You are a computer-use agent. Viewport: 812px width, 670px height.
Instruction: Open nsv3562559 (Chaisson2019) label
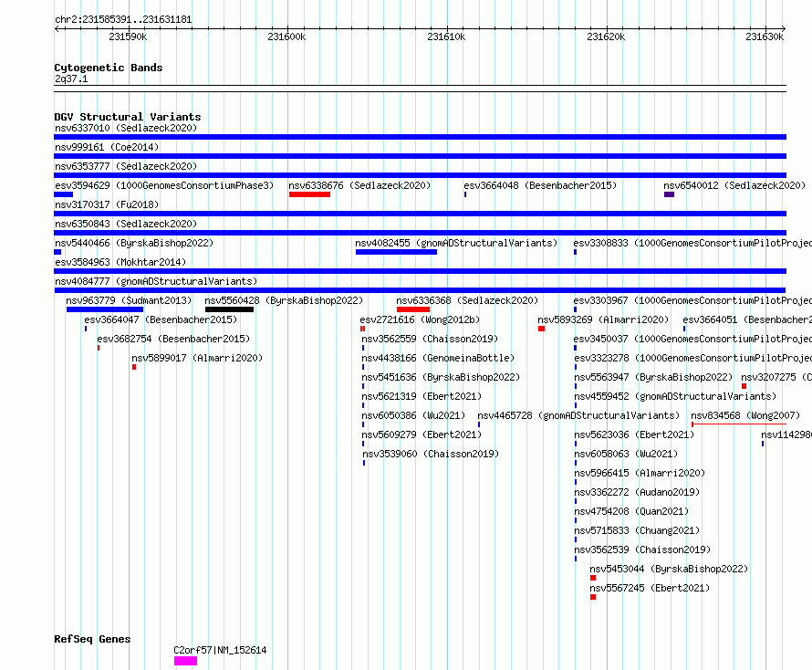(x=430, y=339)
